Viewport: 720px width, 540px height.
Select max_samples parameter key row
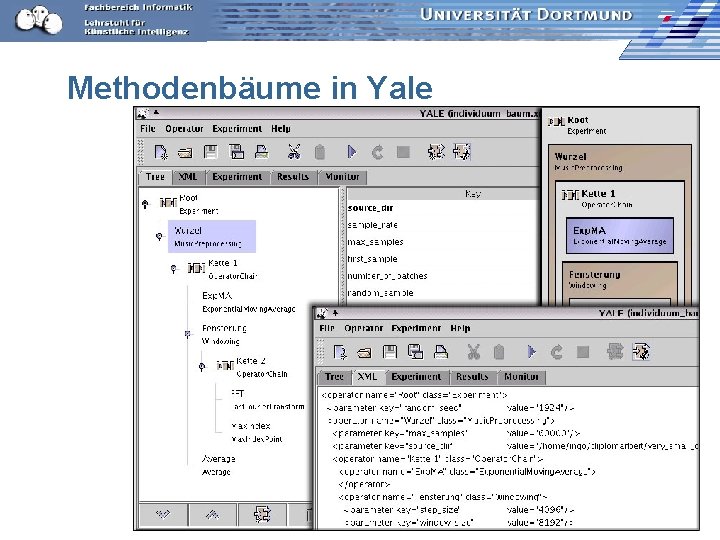pos(442,242)
